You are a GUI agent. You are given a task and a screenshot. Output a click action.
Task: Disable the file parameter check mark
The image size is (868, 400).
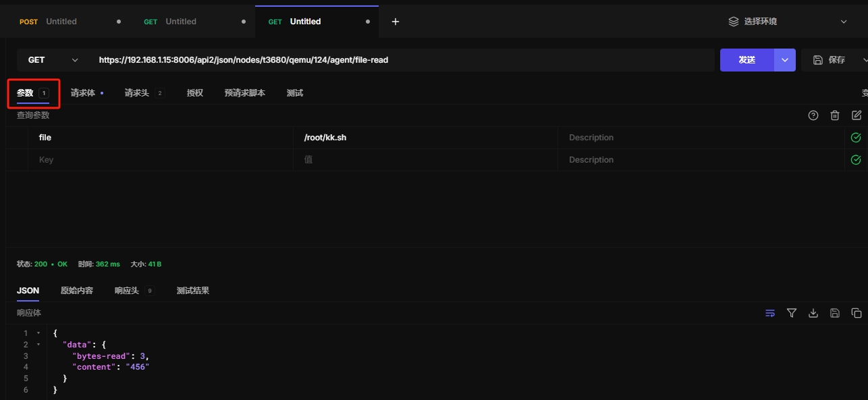coord(856,138)
